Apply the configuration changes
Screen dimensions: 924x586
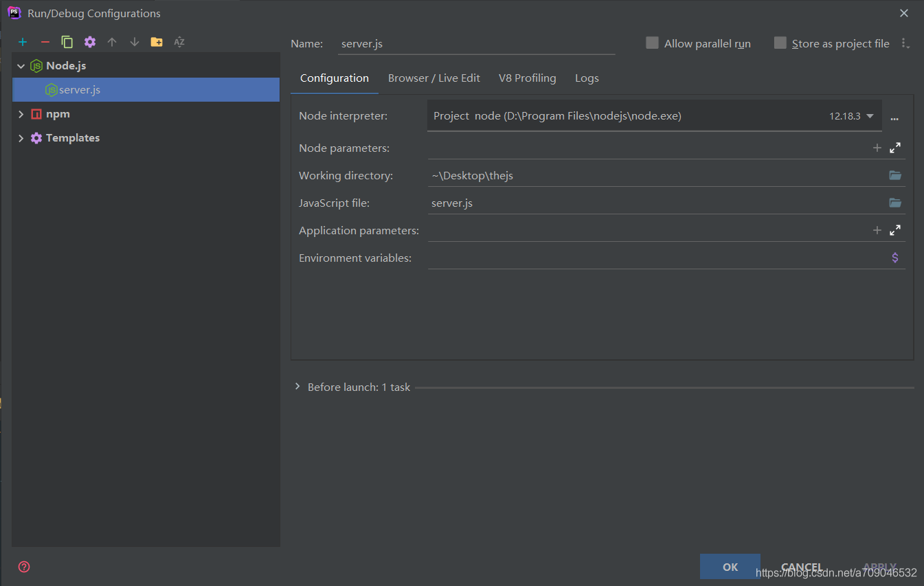[879, 567]
